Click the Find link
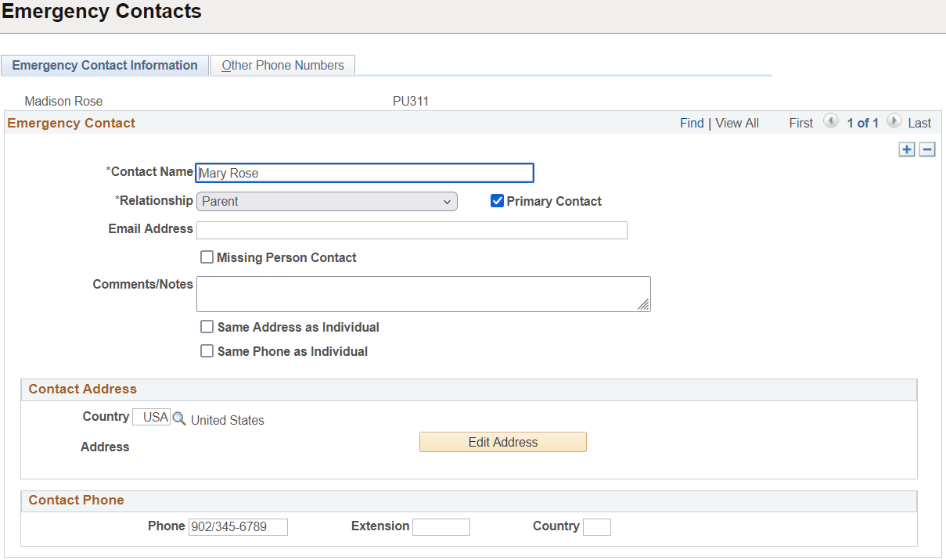This screenshot has width=946, height=560. (692, 123)
